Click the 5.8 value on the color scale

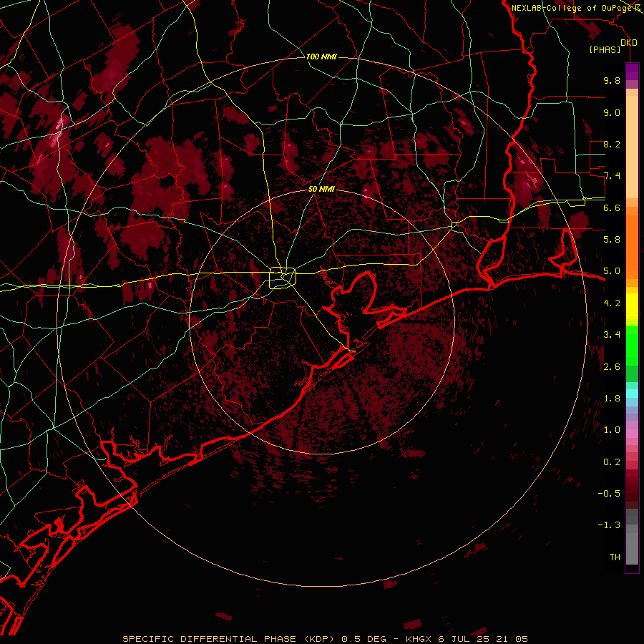click(612, 240)
